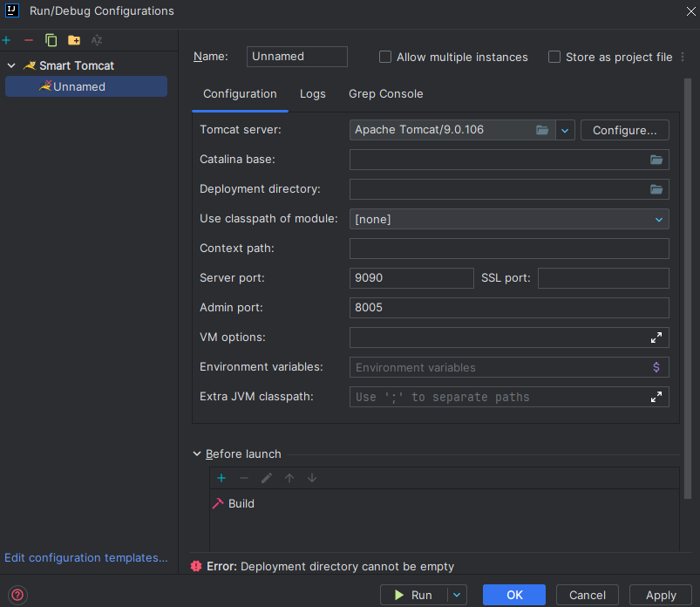Open the Tomcat server dropdown arrow
This screenshot has width=700, height=607.
coord(565,131)
